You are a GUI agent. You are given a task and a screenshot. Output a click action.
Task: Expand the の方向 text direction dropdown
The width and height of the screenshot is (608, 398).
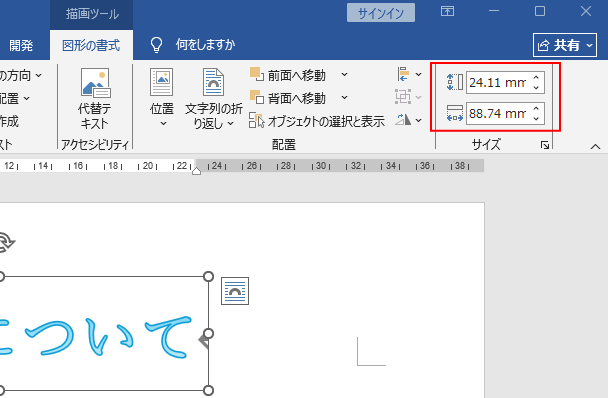point(38,75)
